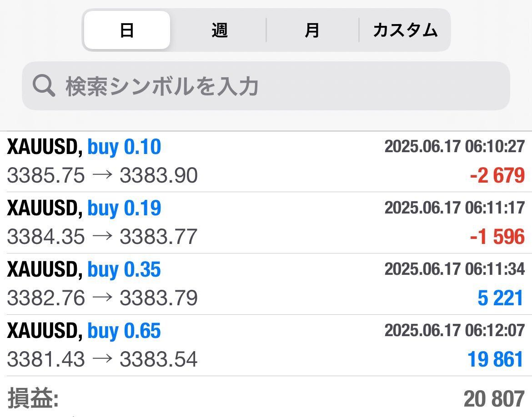Click the search symbol input field
The width and height of the screenshot is (532, 417).
(273, 86)
